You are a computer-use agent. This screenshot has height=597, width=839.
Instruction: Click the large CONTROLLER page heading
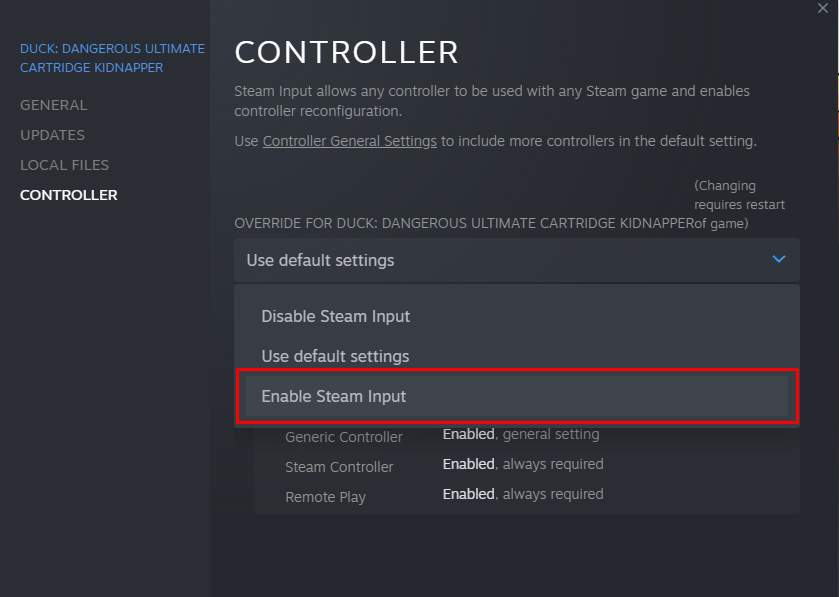pyautogui.click(x=346, y=52)
